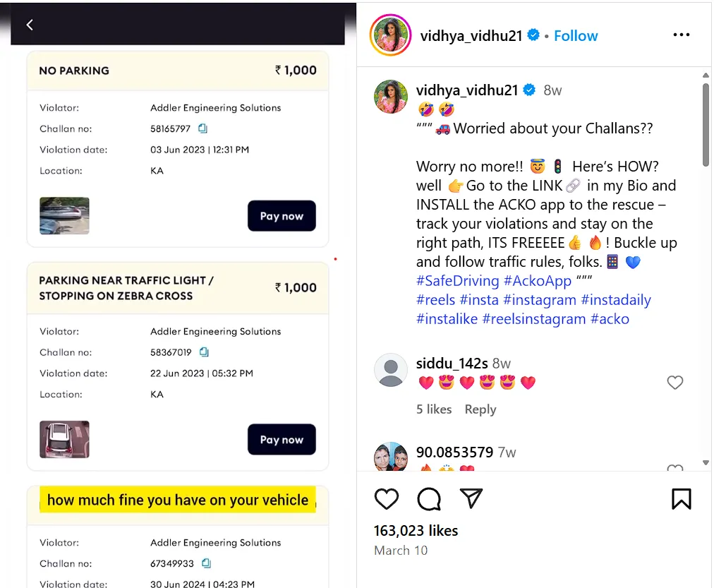Screen dimensions: 714x588
Task: Pay now for zebra cross challan
Action: (x=282, y=440)
